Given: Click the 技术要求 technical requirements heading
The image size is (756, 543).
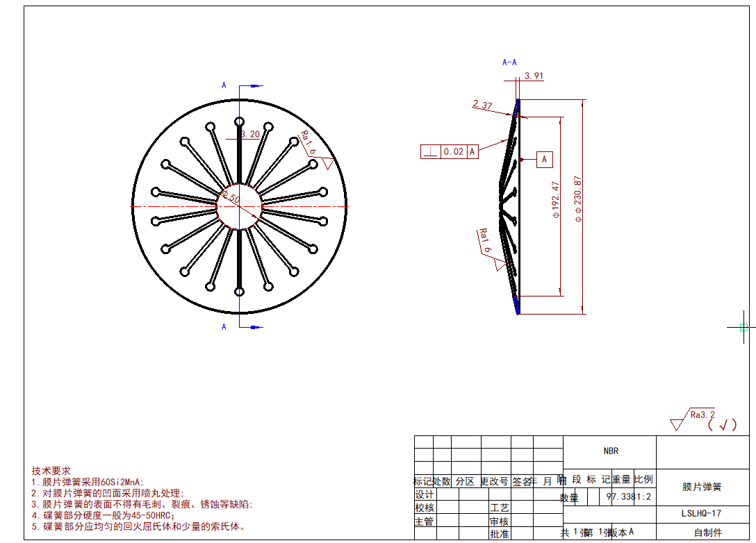Looking at the screenshot, I should click(x=51, y=471).
